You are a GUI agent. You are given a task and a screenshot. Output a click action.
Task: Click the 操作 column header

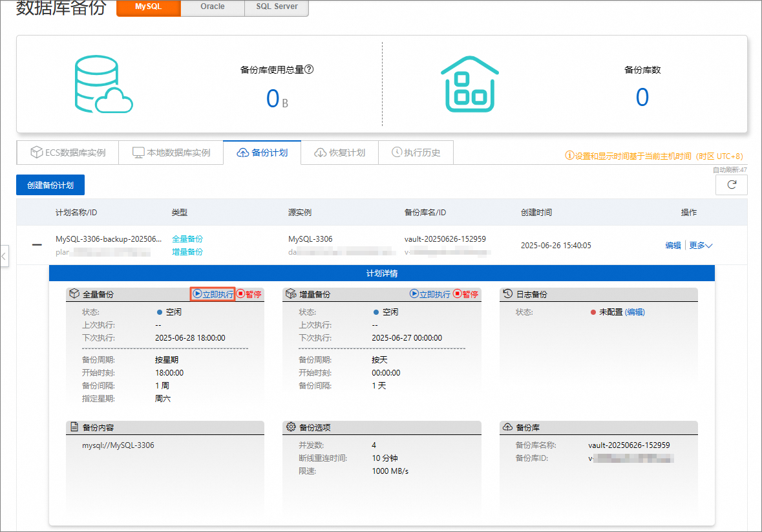click(x=688, y=212)
